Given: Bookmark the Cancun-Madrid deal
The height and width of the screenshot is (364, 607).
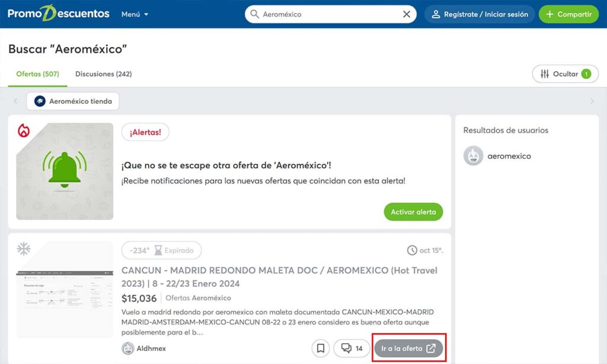Looking at the screenshot, I should pos(321,348).
